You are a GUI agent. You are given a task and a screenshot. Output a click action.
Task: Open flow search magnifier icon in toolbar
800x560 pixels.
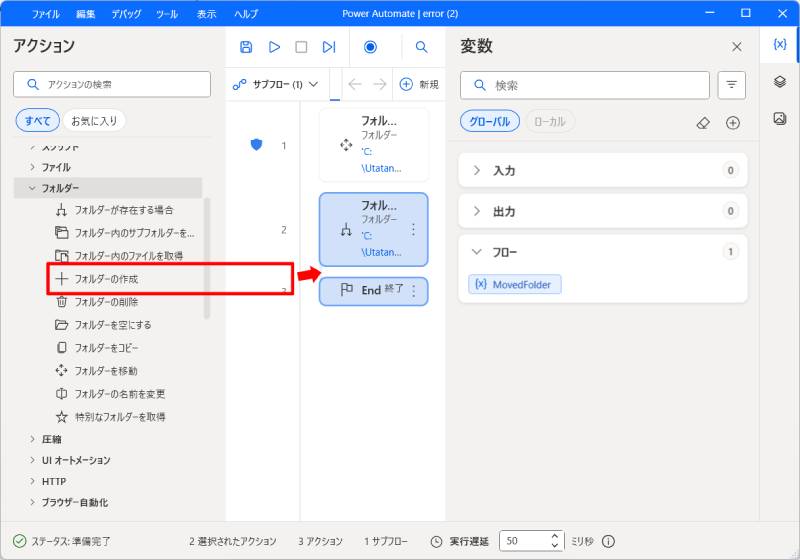tap(421, 47)
